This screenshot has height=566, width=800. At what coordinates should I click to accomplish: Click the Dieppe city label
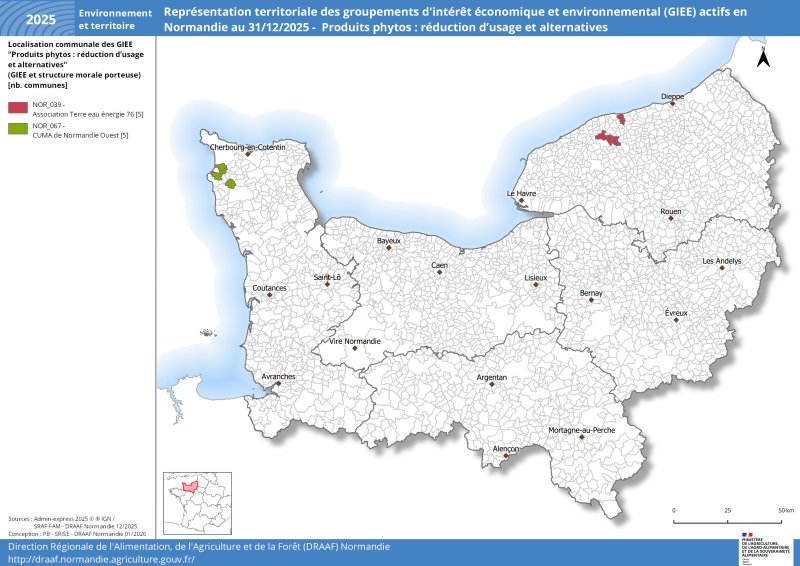[x=672, y=96]
